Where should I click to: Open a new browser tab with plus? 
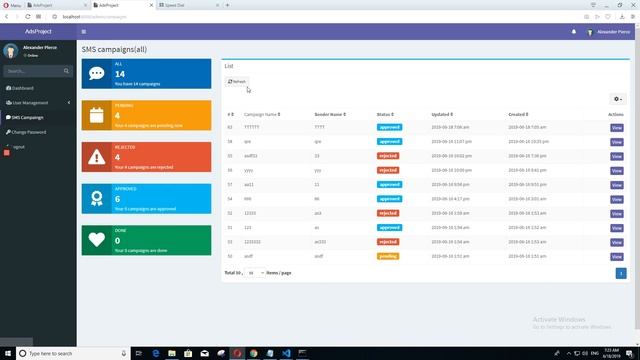[x=227, y=5]
